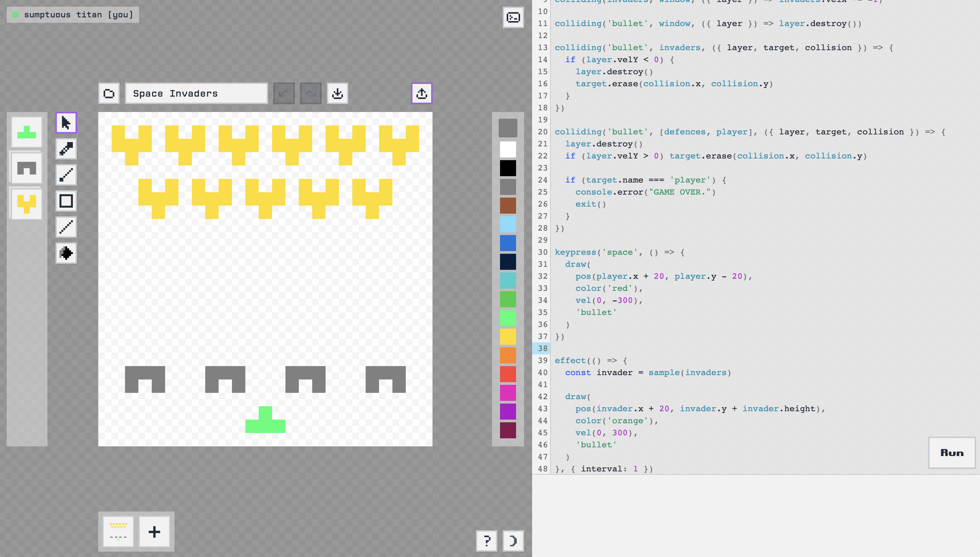Pick the gray swatch between black and brown
The width and height of the screenshot is (980, 557).
[508, 187]
